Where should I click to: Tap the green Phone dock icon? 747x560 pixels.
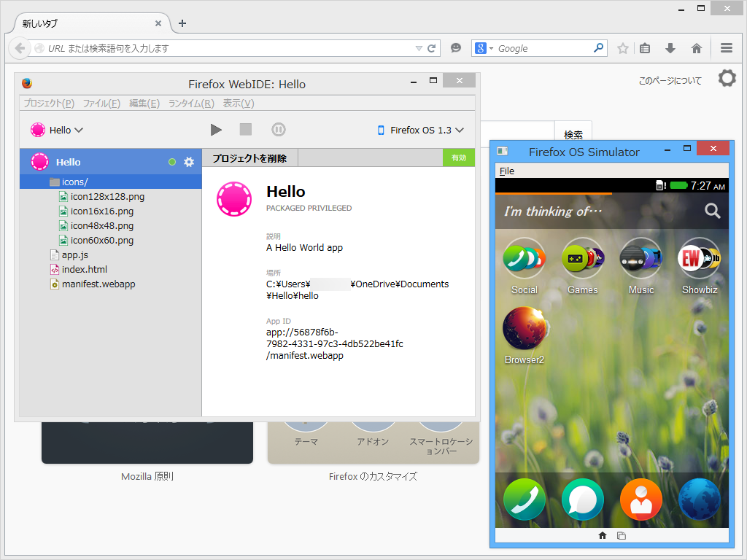pyautogui.click(x=524, y=499)
